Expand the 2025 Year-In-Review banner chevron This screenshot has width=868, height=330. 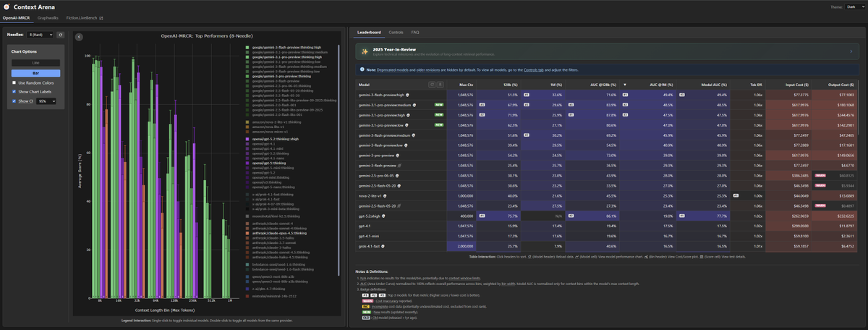pos(851,52)
